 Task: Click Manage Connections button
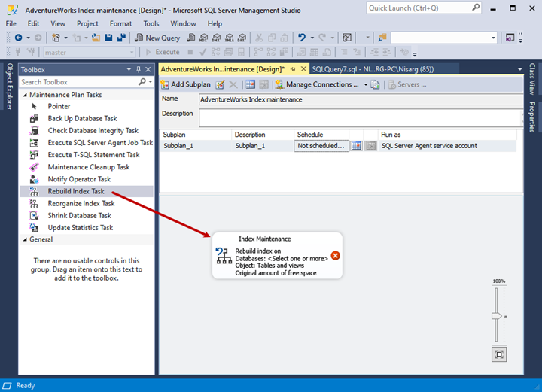coord(318,84)
